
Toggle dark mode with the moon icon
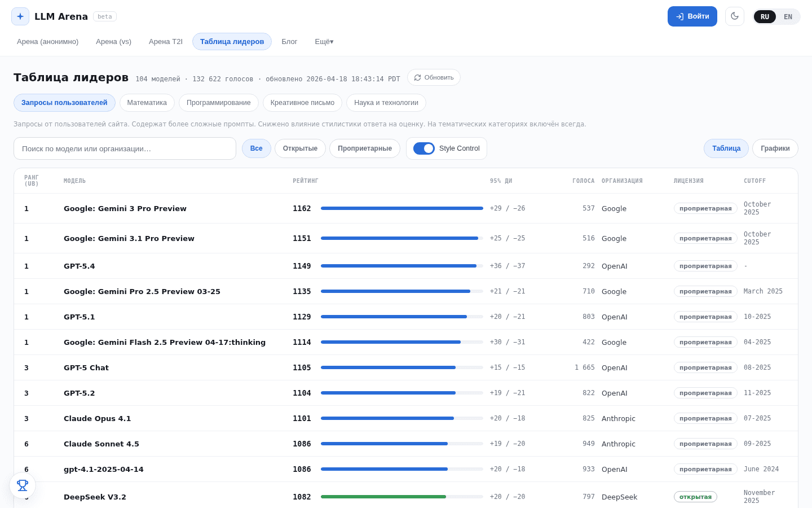click(x=735, y=16)
